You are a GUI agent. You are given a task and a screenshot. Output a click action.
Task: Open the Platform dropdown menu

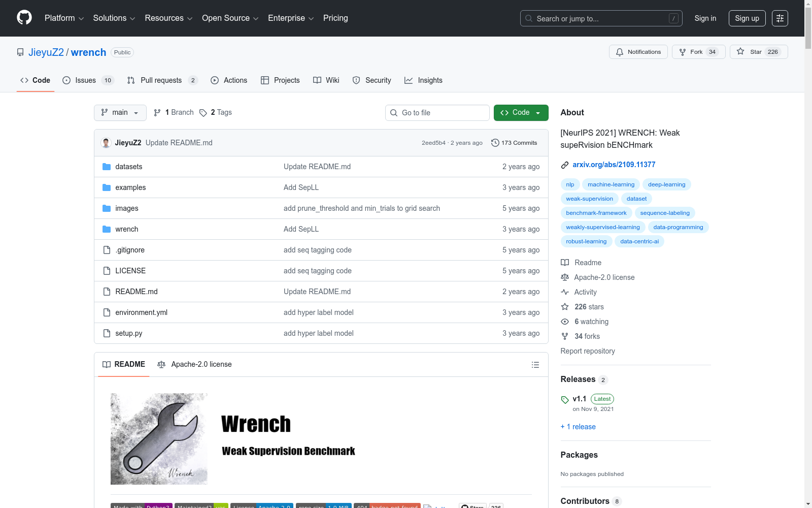64,18
